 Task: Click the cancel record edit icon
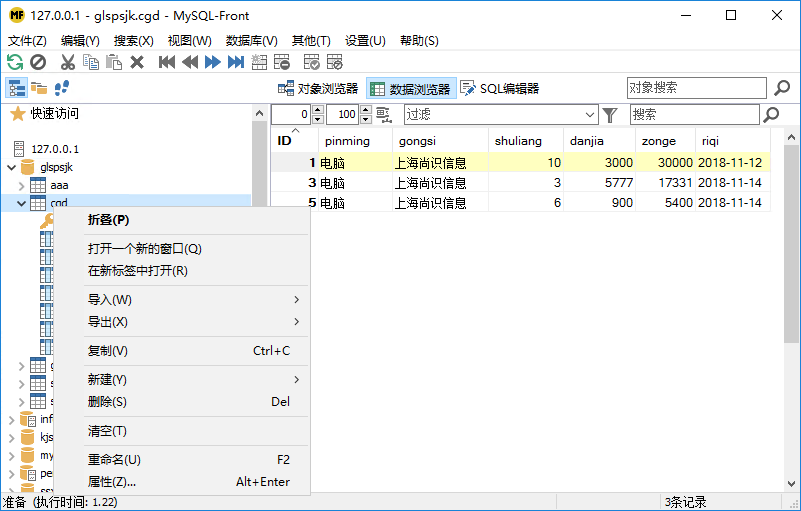click(335, 62)
